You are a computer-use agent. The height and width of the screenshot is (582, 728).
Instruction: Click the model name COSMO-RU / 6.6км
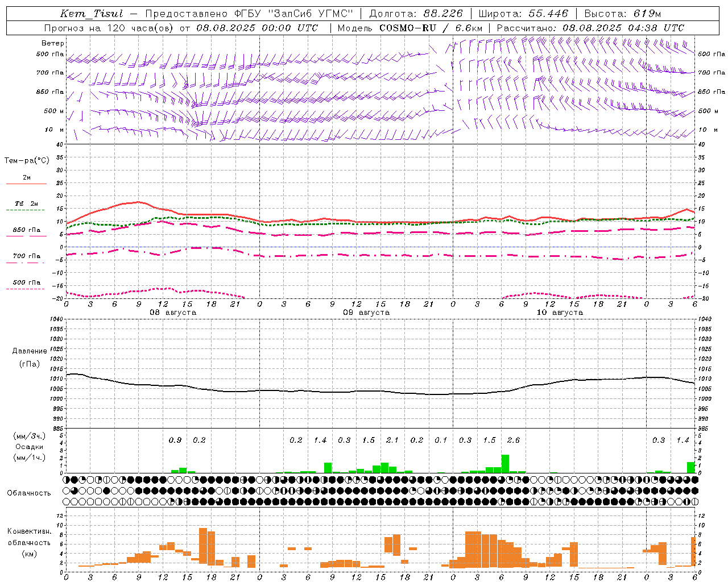(431, 28)
